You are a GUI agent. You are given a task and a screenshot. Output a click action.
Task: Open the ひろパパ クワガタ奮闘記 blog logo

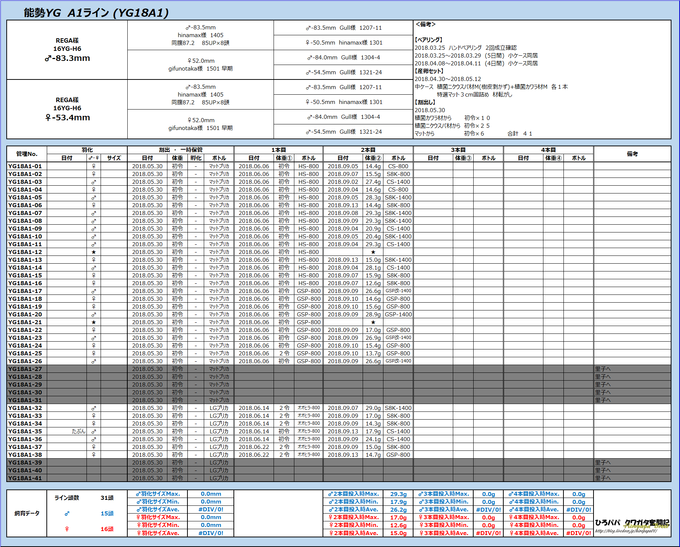[632, 523]
